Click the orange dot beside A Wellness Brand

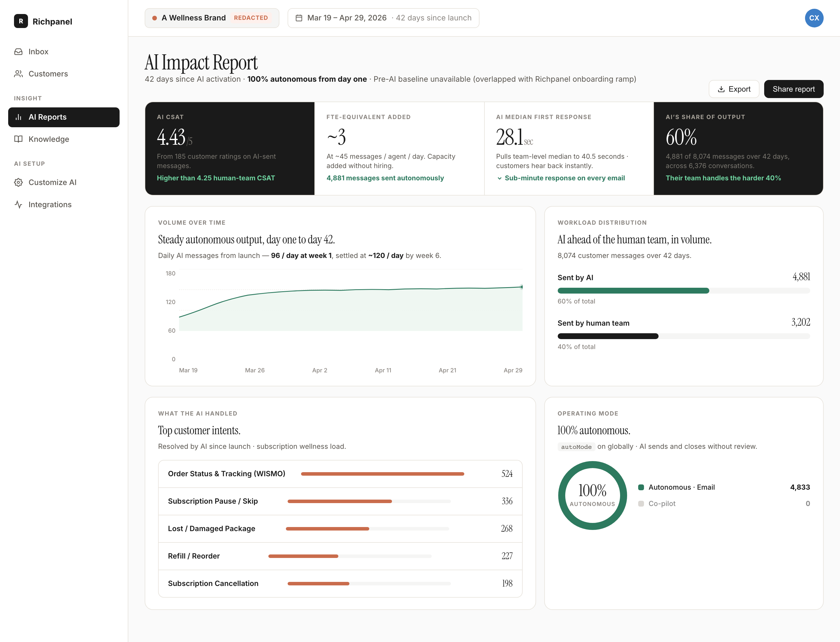pyautogui.click(x=155, y=18)
